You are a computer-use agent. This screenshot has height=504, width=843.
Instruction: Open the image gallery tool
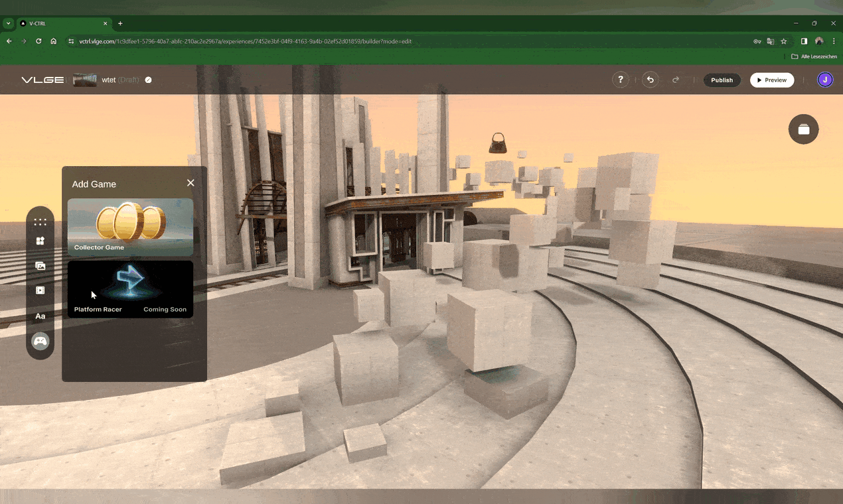coord(40,266)
